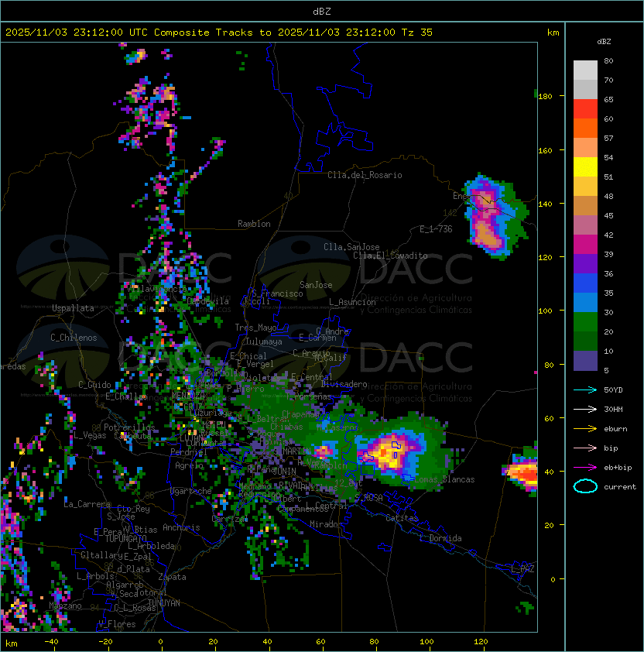Screen dimensions: 644x652
Task: Select the light blue 30-35 dBZ swatch
Action: [585, 302]
